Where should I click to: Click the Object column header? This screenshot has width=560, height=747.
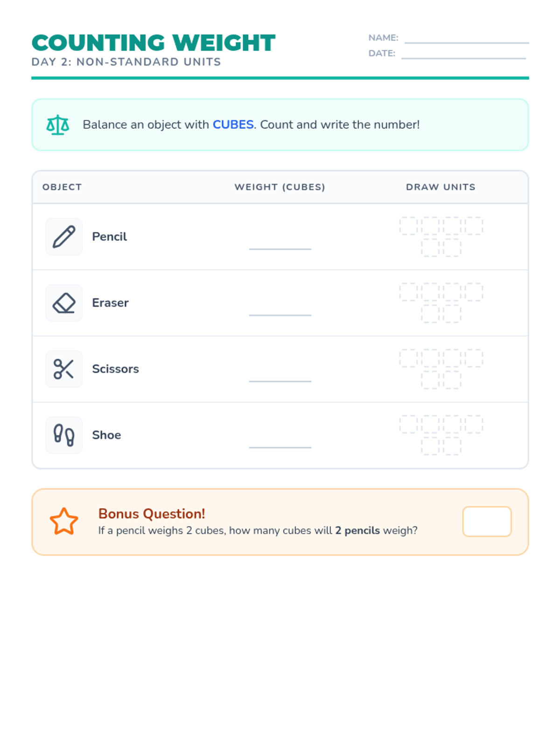tap(62, 187)
